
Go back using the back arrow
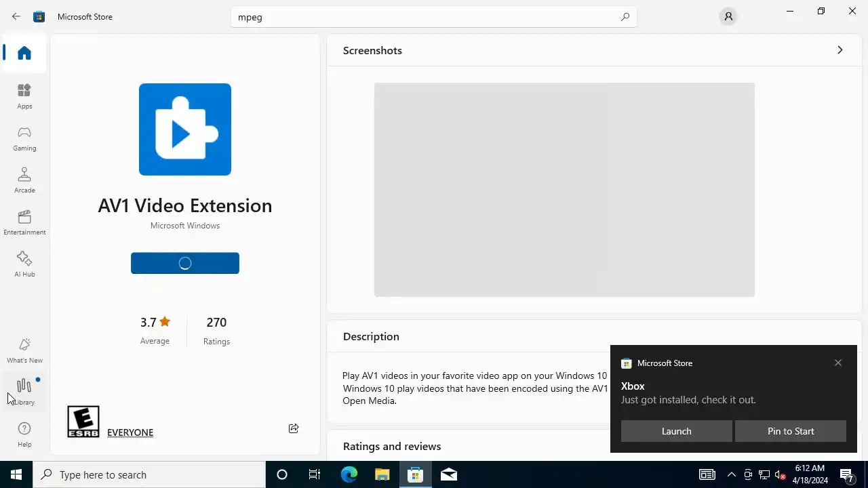tap(16, 16)
